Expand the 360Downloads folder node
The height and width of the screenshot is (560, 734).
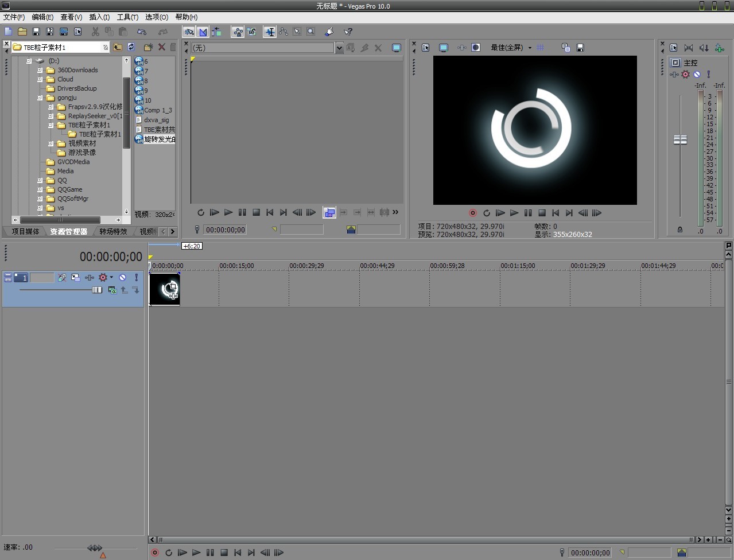pos(40,70)
